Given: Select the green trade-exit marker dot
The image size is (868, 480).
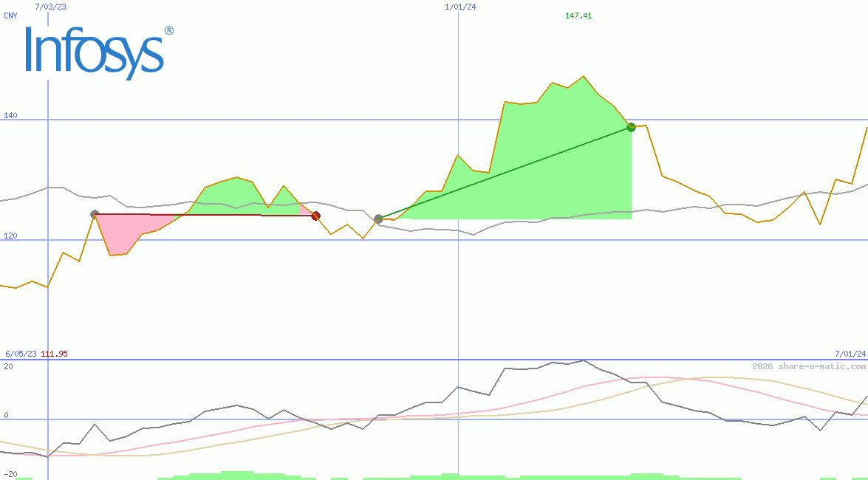Looking at the screenshot, I should [631, 127].
